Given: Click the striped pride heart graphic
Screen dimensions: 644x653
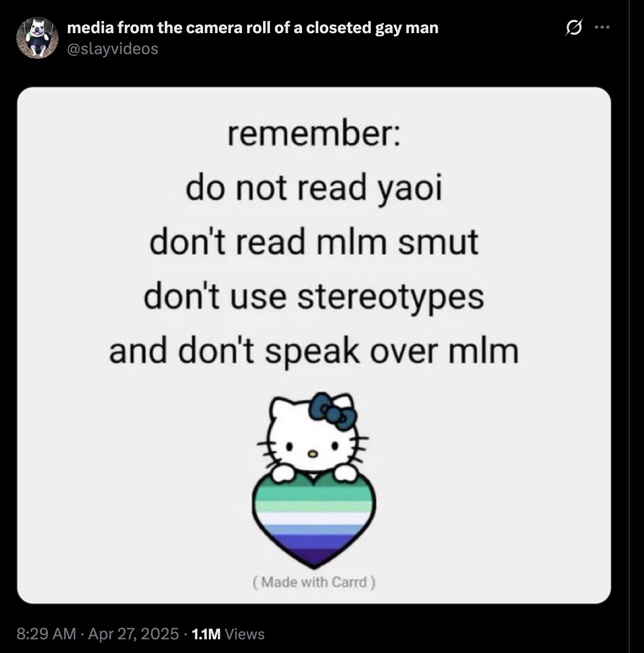Looking at the screenshot, I should coord(314,519).
